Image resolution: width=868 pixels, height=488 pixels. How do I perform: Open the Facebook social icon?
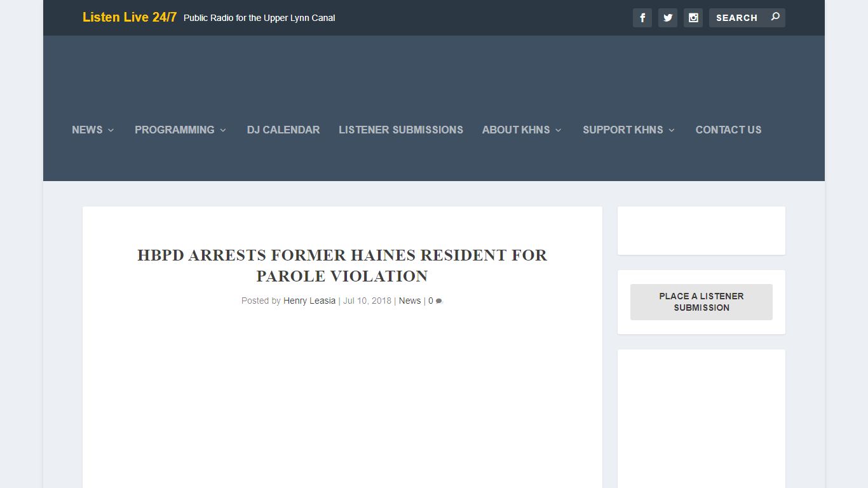[x=642, y=18]
